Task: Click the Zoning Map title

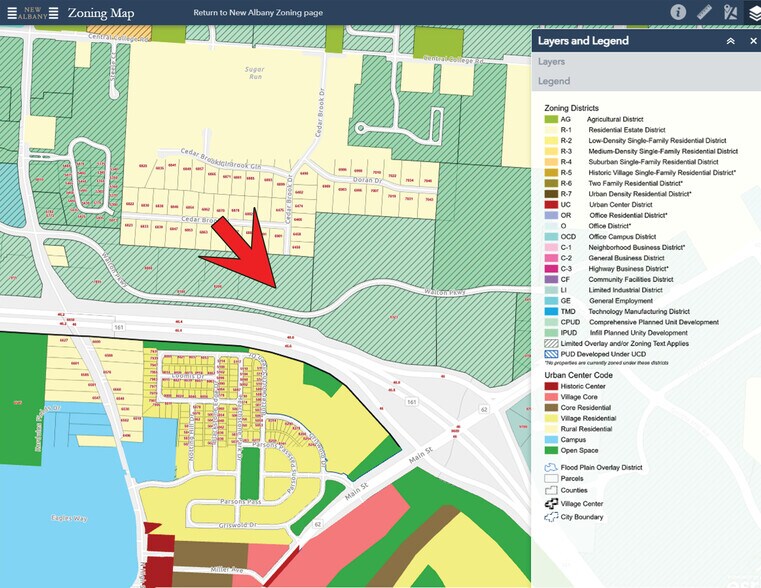Action: pyautogui.click(x=100, y=14)
